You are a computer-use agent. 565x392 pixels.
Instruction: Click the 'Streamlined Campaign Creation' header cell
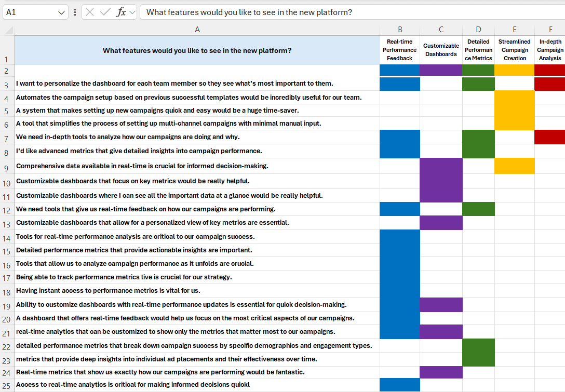pyautogui.click(x=515, y=50)
